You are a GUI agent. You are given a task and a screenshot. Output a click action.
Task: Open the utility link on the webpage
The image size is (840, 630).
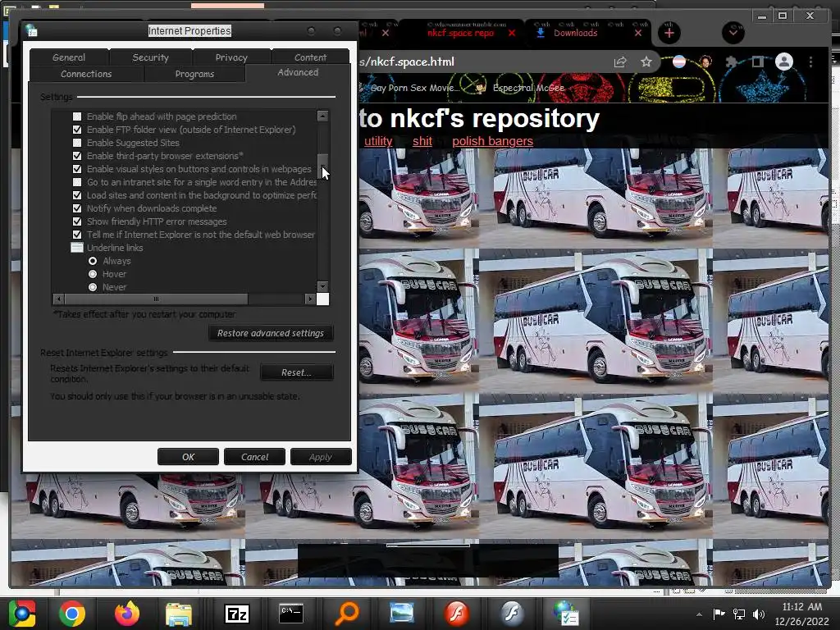[378, 141]
